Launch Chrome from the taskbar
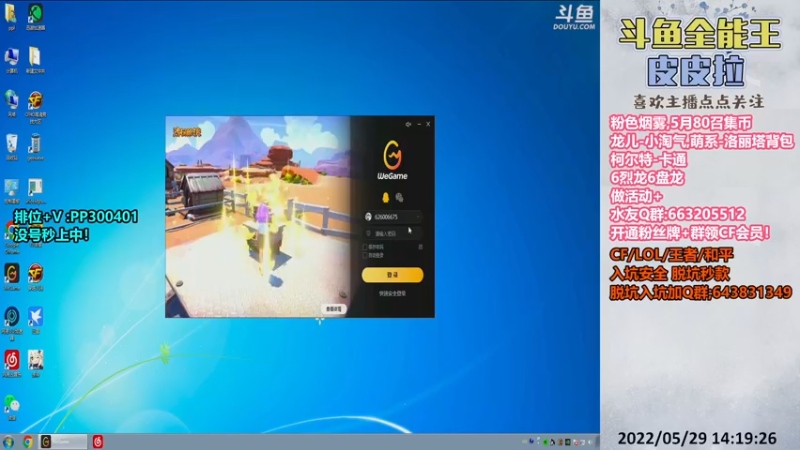 pos(28,442)
